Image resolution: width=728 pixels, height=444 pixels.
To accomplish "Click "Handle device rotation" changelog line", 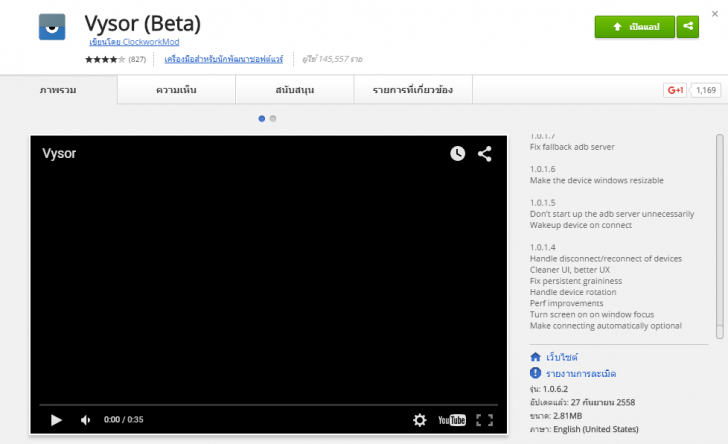I will pos(573,292).
